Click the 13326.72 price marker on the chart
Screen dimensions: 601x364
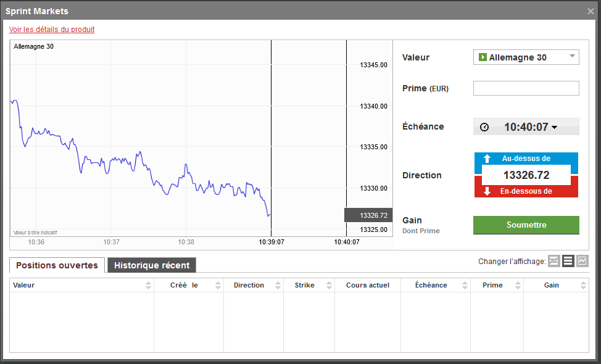[368, 215]
